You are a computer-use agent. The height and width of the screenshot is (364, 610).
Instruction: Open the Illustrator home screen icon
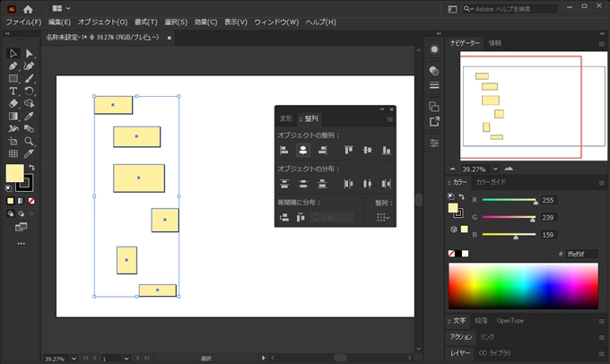pyautogui.click(x=28, y=9)
